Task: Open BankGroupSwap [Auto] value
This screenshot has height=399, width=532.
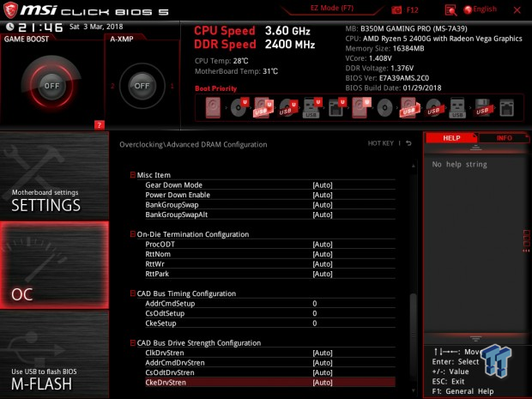Action: (x=323, y=204)
